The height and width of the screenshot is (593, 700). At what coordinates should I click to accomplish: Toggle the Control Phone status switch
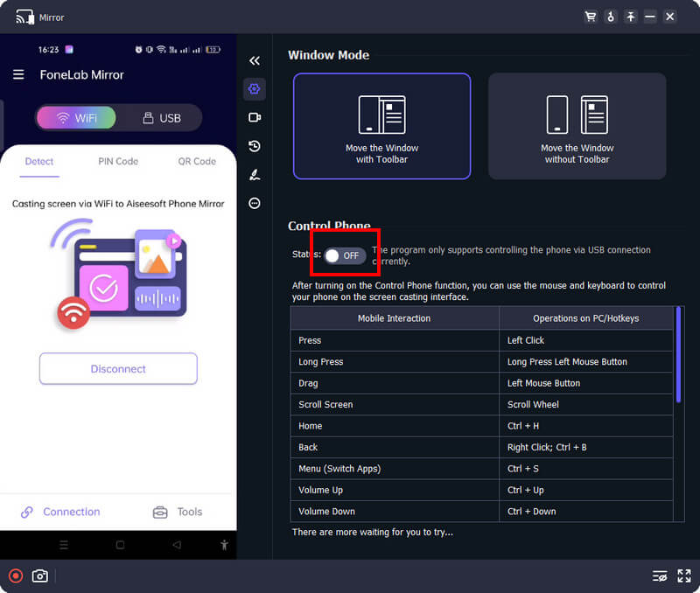[x=345, y=255]
